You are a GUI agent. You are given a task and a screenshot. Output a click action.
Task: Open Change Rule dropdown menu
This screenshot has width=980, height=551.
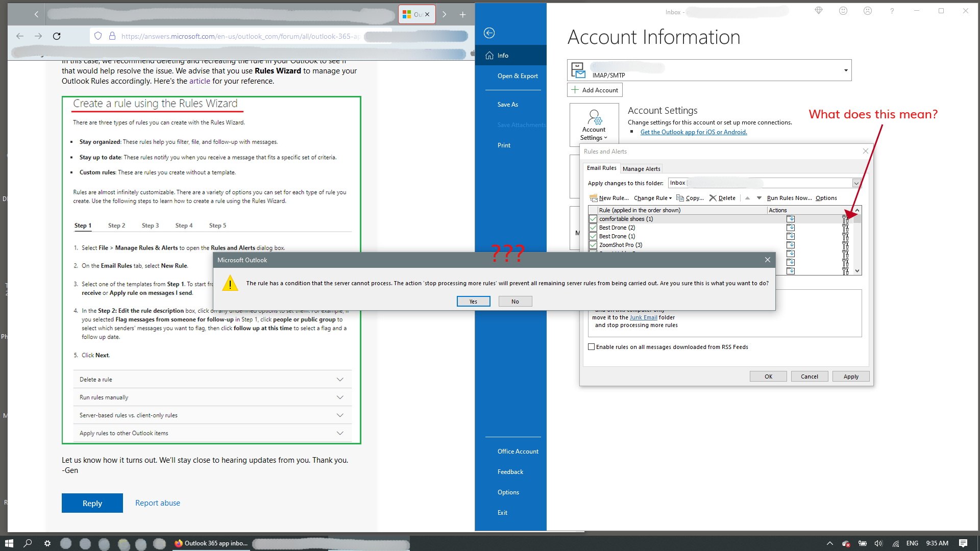click(x=653, y=198)
